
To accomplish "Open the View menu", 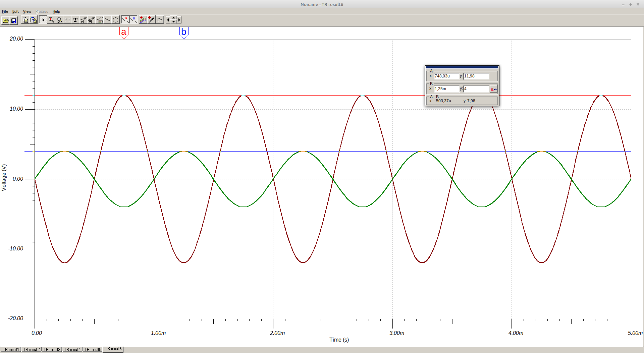I will (x=27, y=11).
